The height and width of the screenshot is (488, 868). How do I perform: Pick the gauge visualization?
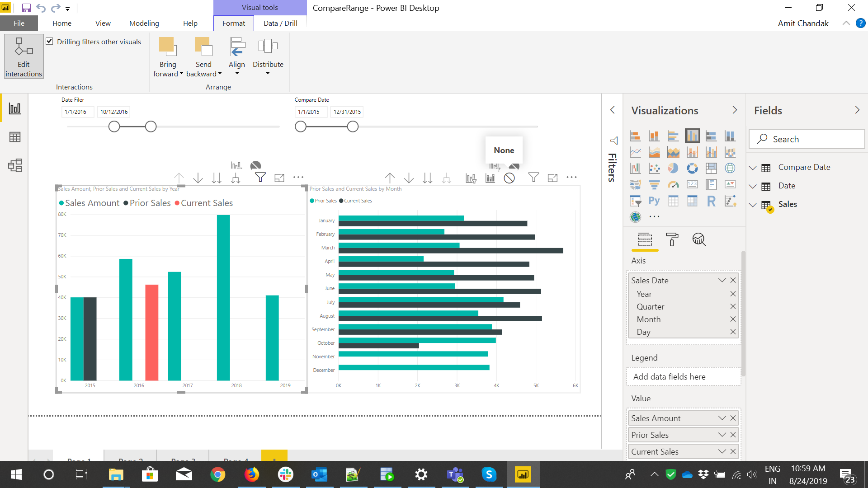point(673,184)
